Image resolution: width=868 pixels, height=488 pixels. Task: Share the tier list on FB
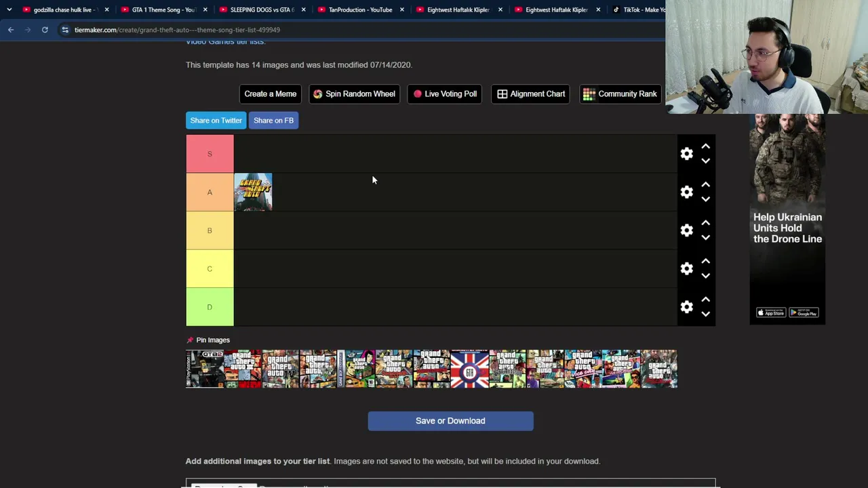[273, 121]
